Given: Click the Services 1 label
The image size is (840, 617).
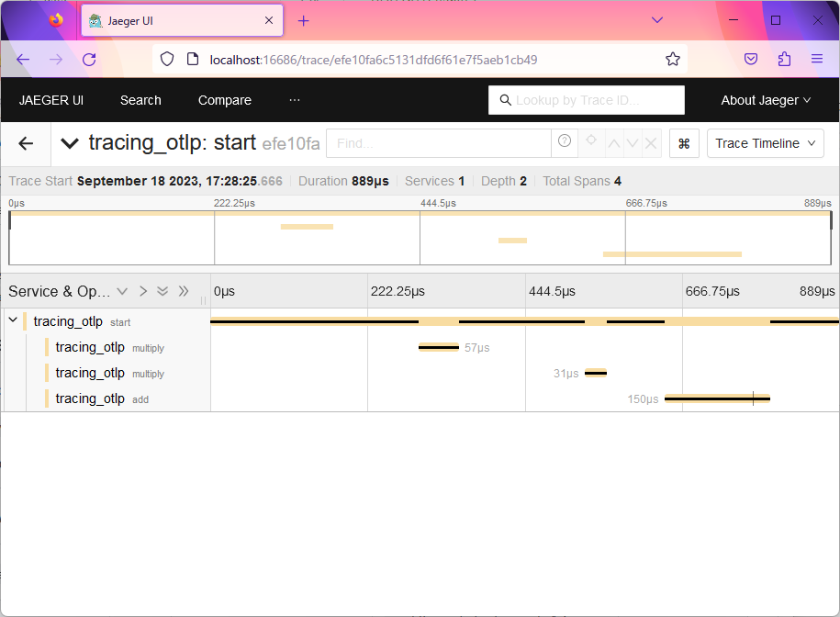Looking at the screenshot, I should [x=434, y=181].
